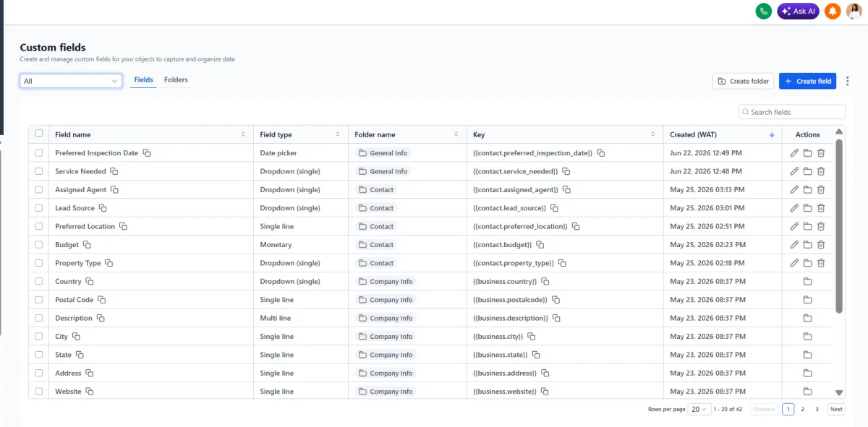
Task: Check the Budget row checkbox
Action: (x=39, y=245)
